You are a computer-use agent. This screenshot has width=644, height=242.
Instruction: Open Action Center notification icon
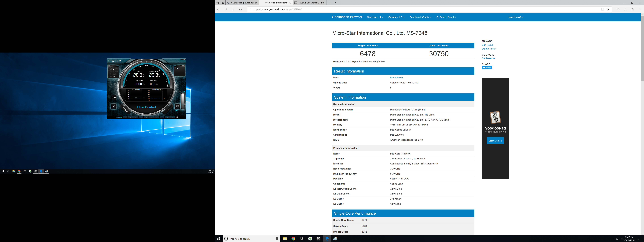tap(638, 239)
